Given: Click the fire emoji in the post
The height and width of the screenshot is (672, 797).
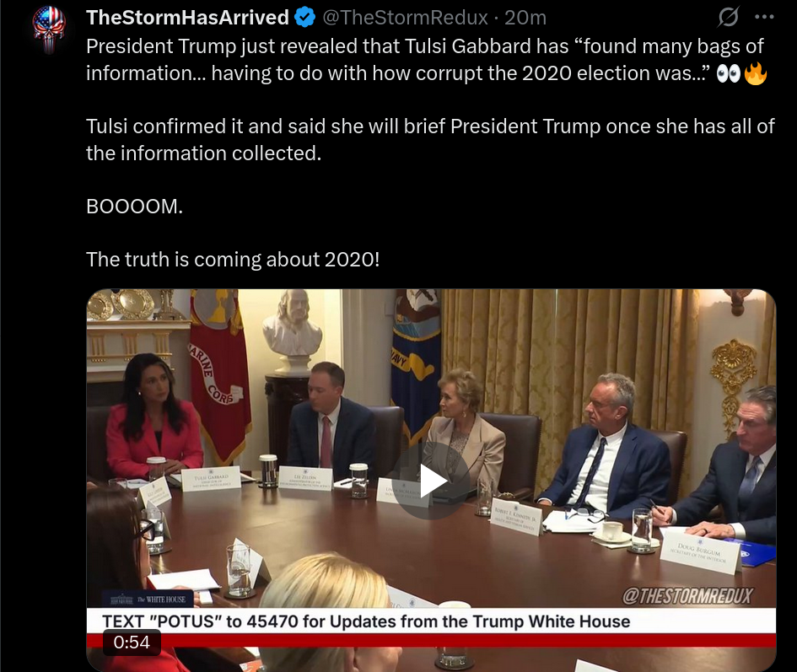Looking at the screenshot, I should pyautogui.click(x=756, y=73).
